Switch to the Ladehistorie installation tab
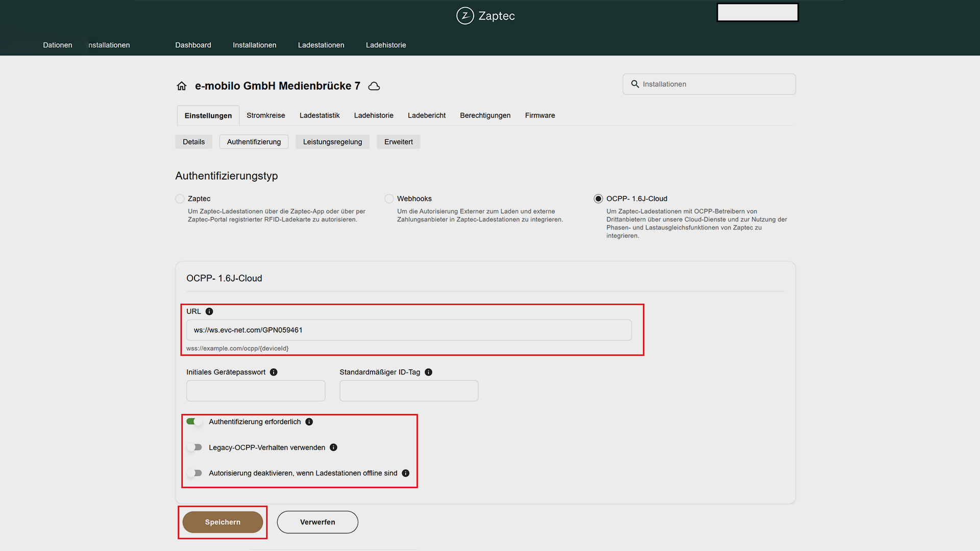The height and width of the screenshot is (551, 980). [x=374, y=115]
